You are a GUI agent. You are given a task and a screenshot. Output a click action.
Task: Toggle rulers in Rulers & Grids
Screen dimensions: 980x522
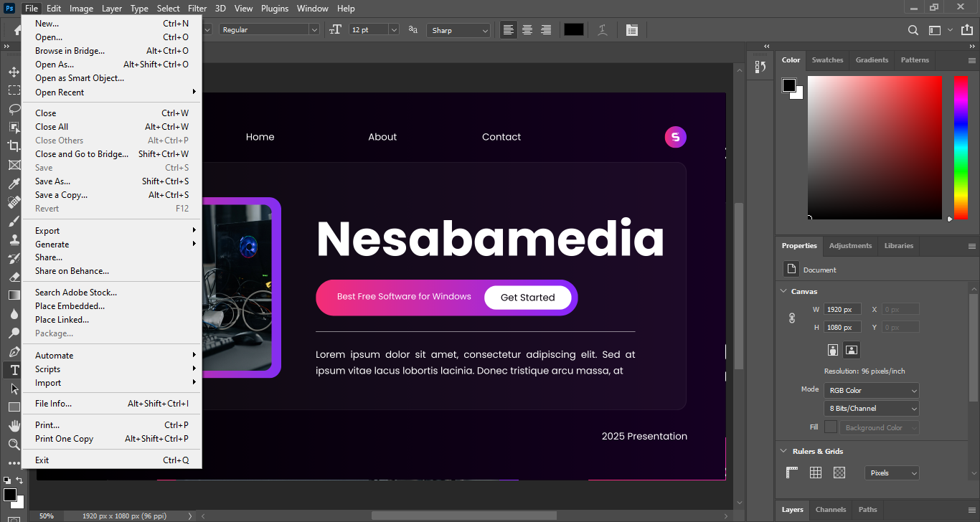pyautogui.click(x=792, y=473)
